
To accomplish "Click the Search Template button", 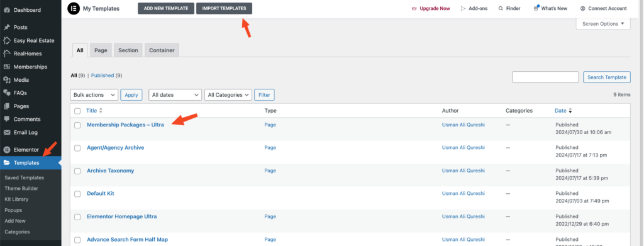I will tap(607, 77).
